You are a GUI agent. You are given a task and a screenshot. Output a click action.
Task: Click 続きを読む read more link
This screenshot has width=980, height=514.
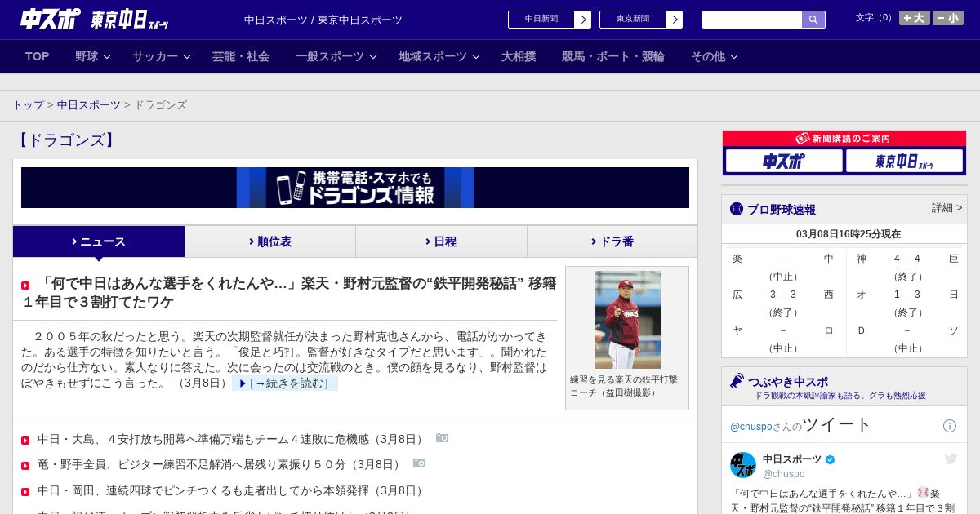pos(285,383)
